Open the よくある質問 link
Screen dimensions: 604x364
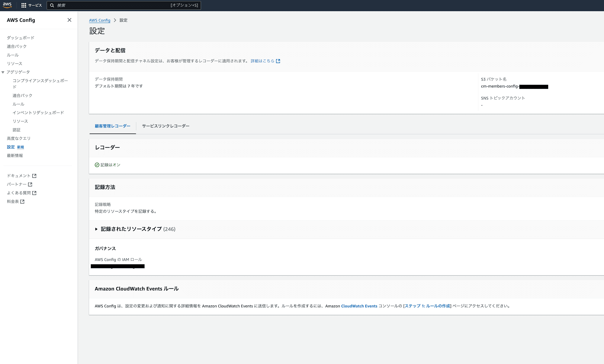pyautogui.click(x=19, y=193)
